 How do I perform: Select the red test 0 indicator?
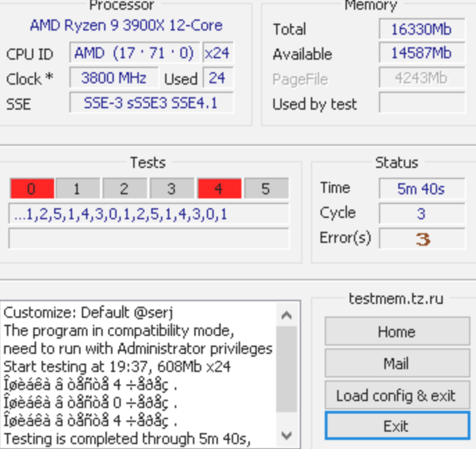(32, 189)
